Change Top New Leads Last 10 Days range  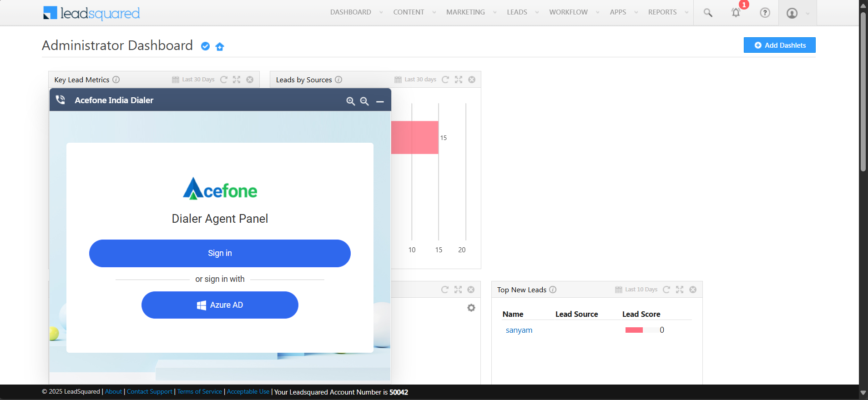636,290
